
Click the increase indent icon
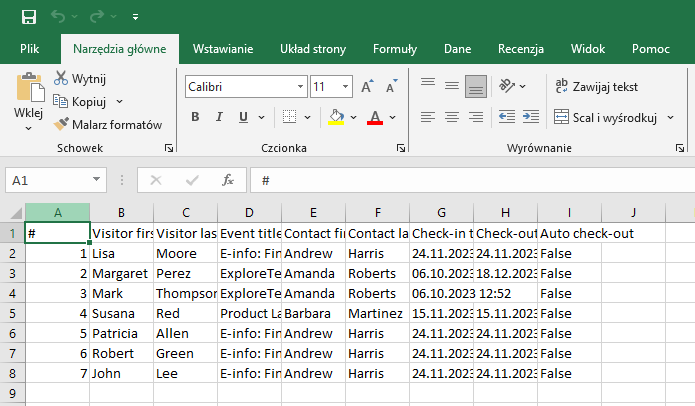tap(530, 117)
